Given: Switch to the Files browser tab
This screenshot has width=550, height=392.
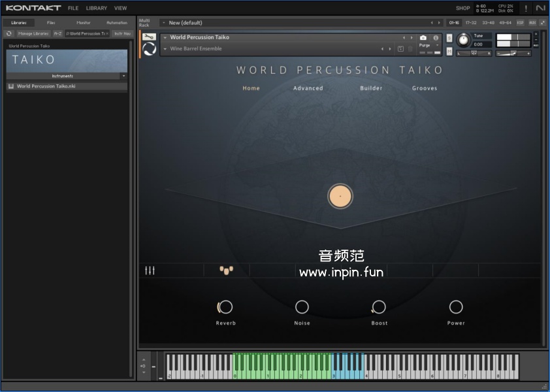Looking at the screenshot, I should (51, 22).
